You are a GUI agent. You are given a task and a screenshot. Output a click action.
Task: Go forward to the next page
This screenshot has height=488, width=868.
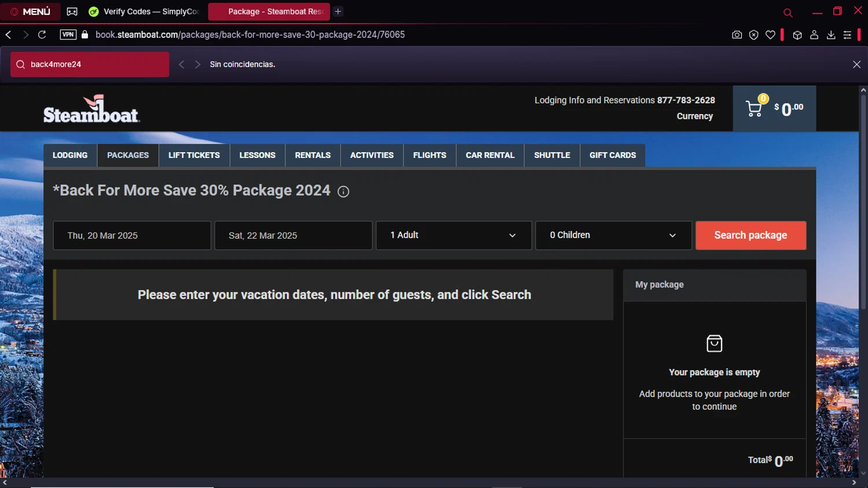[x=25, y=35]
